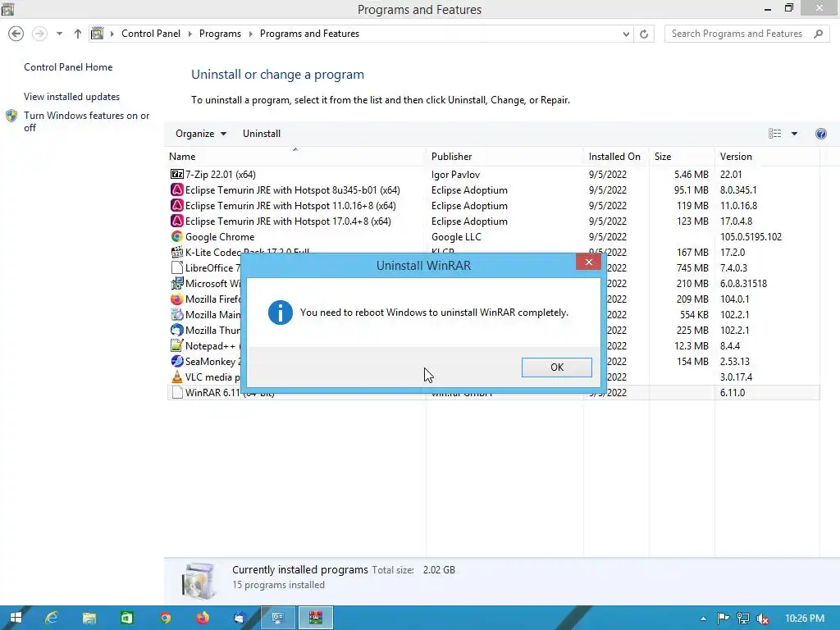The width and height of the screenshot is (840, 630).
Task: Sort by the Name column header
Action: pos(295,157)
